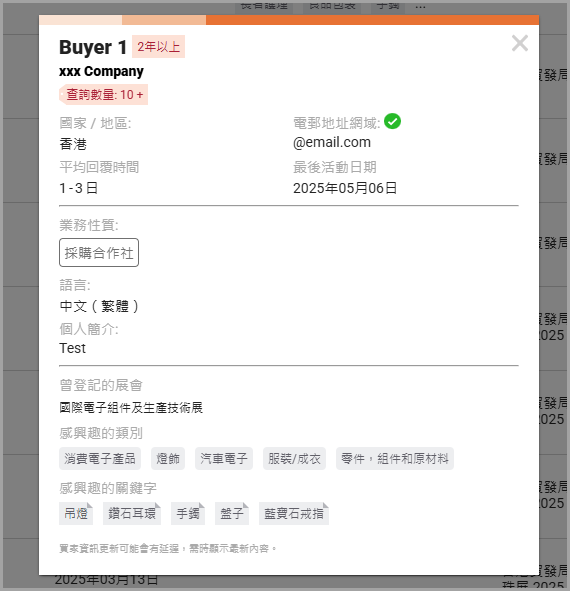This screenshot has width=570, height=591.
Task: Click the Buyer 1 heading
Action: [93, 47]
